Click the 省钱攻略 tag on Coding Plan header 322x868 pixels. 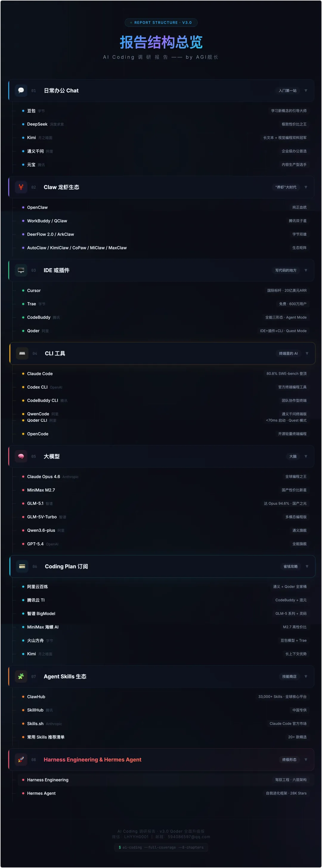[x=290, y=566]
